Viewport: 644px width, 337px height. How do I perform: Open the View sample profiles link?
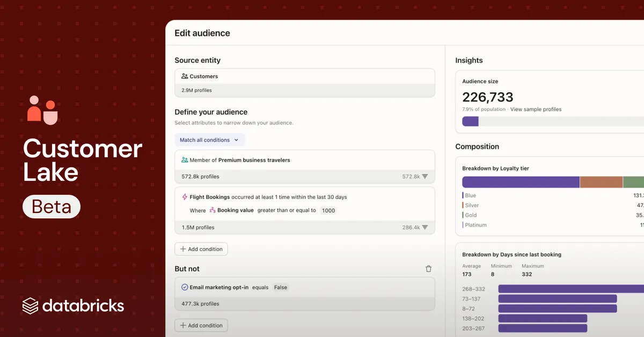pyautogui.click(x=536, y=109)
